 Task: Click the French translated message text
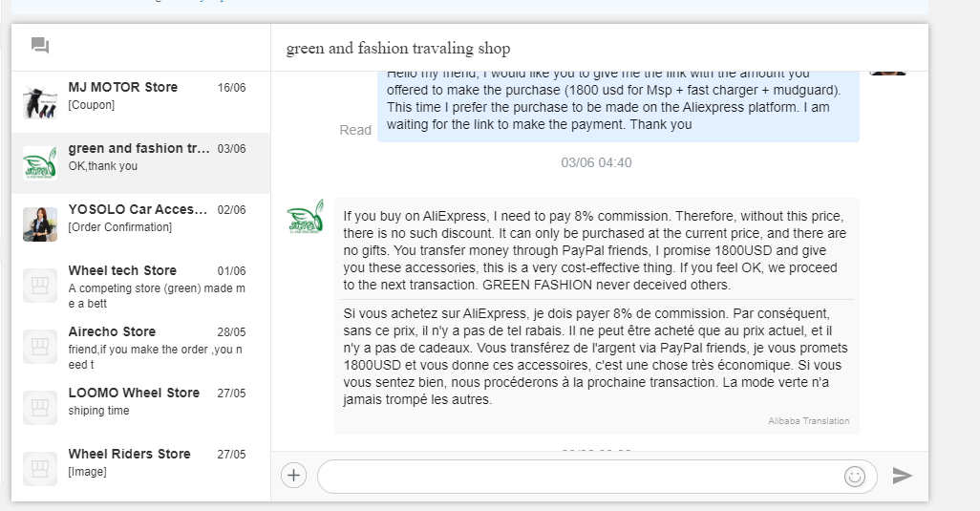[595, 356]
